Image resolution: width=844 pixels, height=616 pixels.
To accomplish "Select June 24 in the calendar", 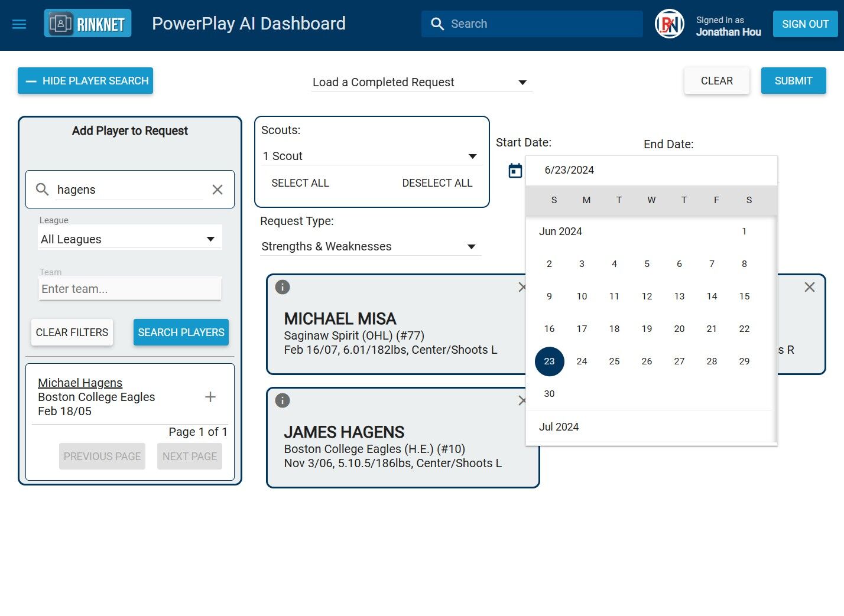I will point(582,361).
